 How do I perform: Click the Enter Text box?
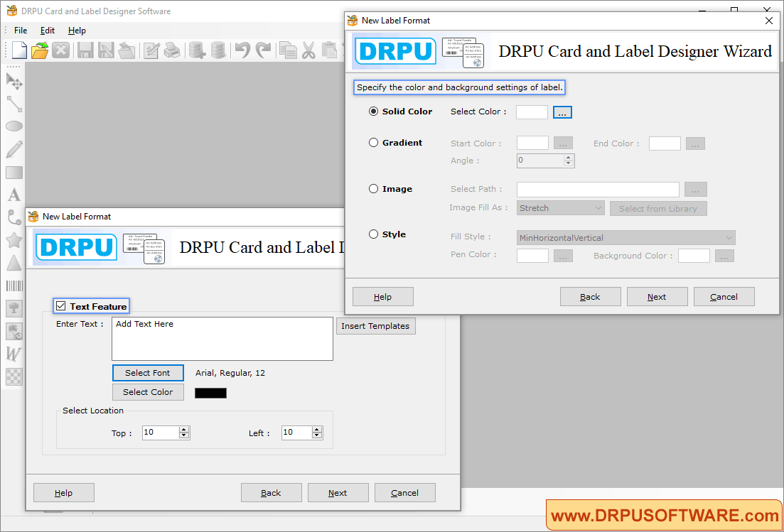click(x=222, y=339)
